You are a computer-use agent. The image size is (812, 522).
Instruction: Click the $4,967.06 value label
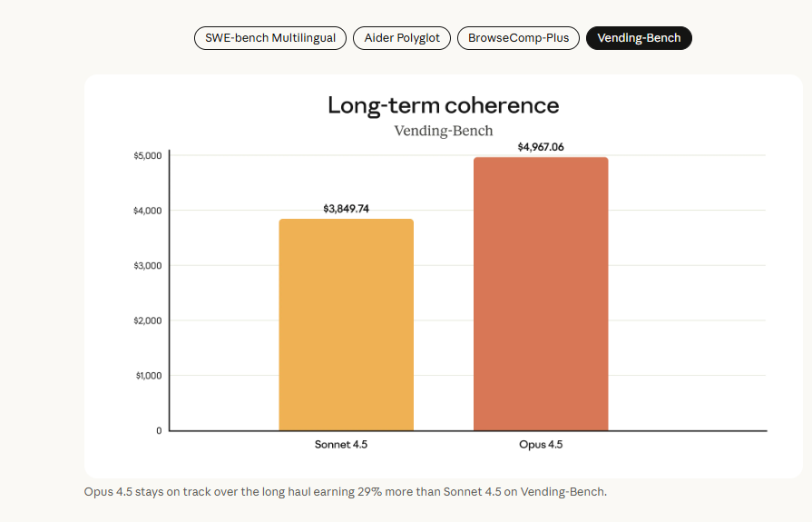coord(541,147)
